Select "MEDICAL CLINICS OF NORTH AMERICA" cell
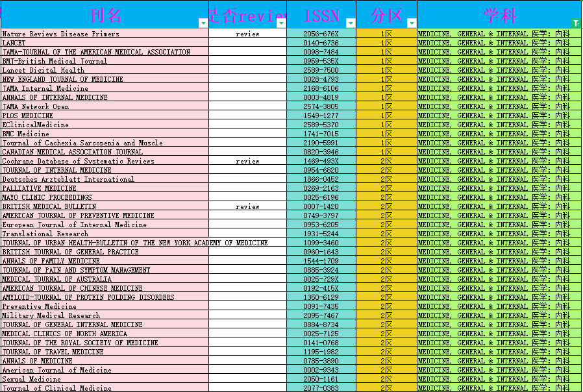This screenshot has width=583, height=392. pyautogui.click(x=105, y=334)
